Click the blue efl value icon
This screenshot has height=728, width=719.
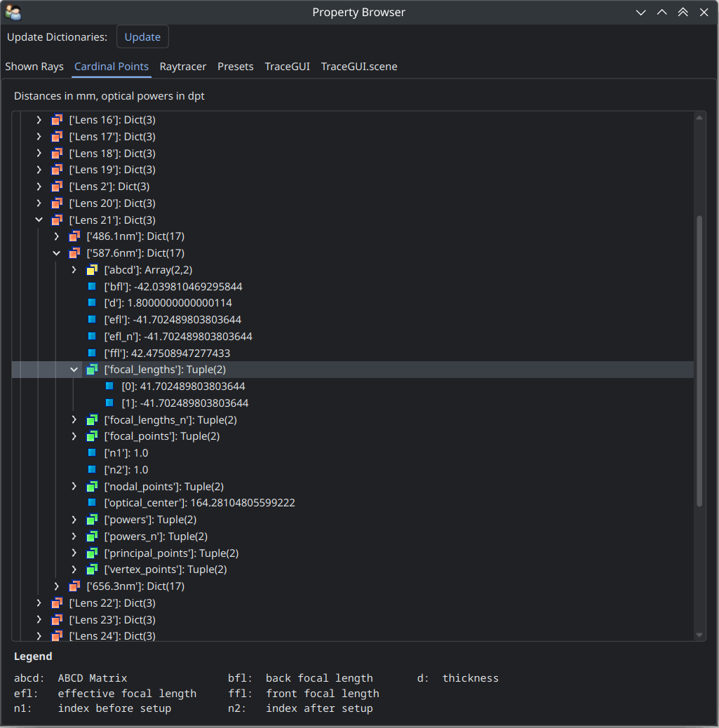click(x=92, y=319)
